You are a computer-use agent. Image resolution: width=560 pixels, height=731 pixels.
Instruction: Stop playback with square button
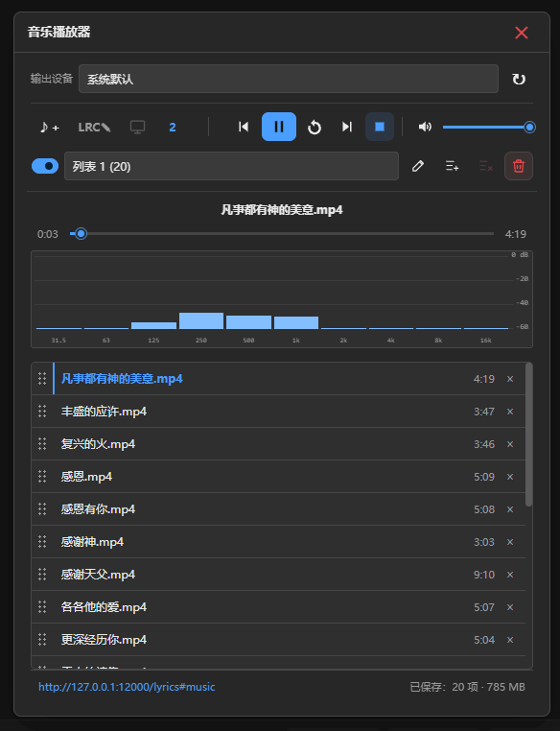380,127
